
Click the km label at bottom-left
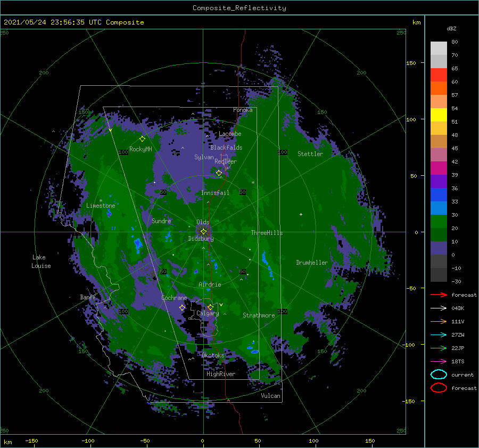pos(8,442)
